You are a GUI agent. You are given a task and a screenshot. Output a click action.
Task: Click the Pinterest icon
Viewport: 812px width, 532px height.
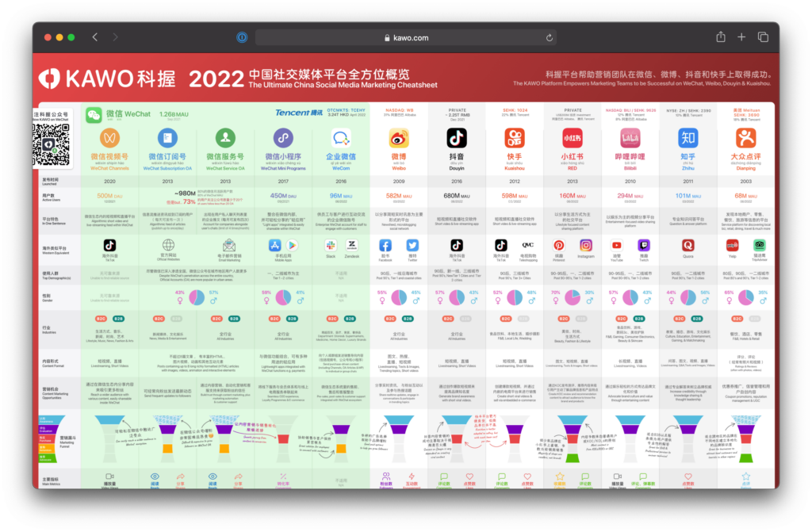(559, 246)
